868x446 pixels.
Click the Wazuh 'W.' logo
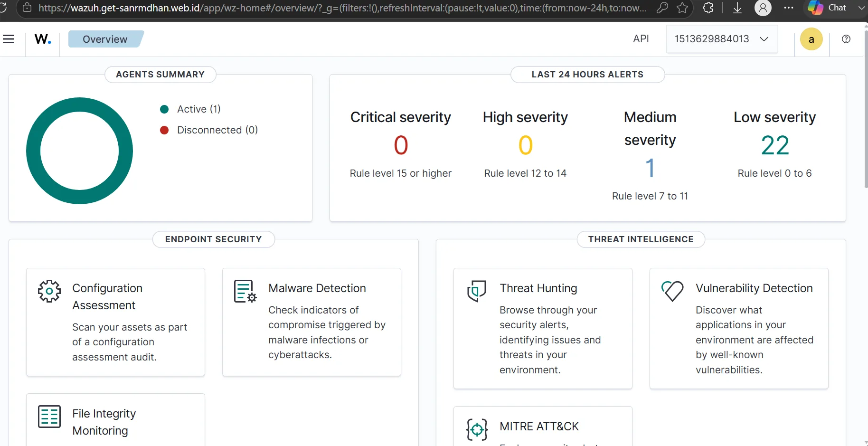tap(43, 39)
